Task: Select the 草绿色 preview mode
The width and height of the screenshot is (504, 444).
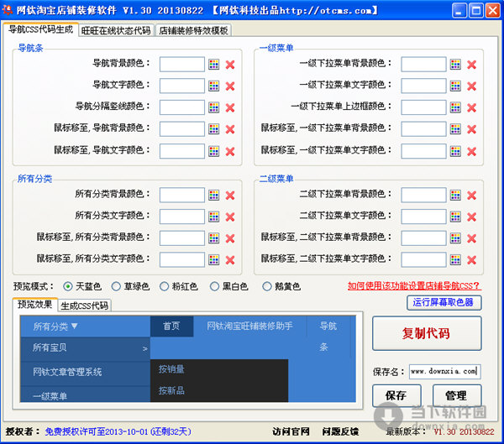Action: click(x=116, y=286)
